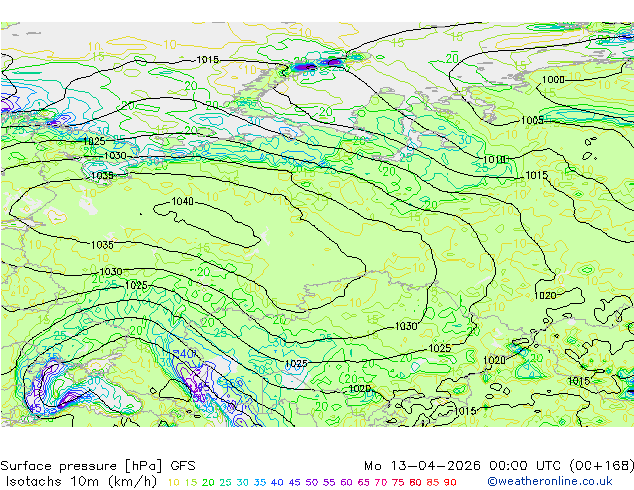Select the 70 value in isotach legend

coord(381,482)
